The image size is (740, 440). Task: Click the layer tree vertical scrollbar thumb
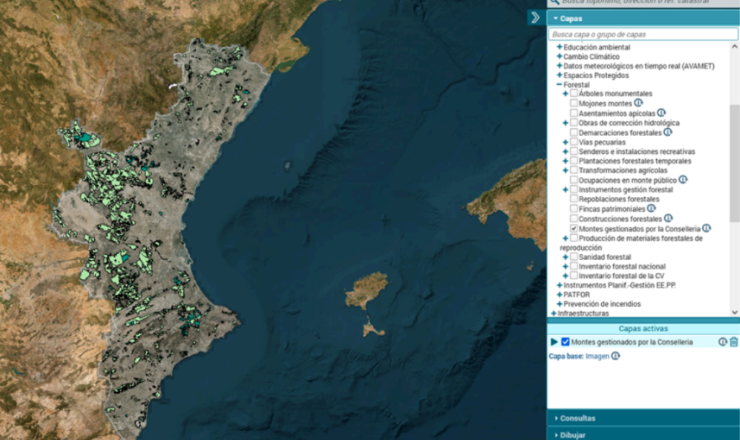pos(734,163)
